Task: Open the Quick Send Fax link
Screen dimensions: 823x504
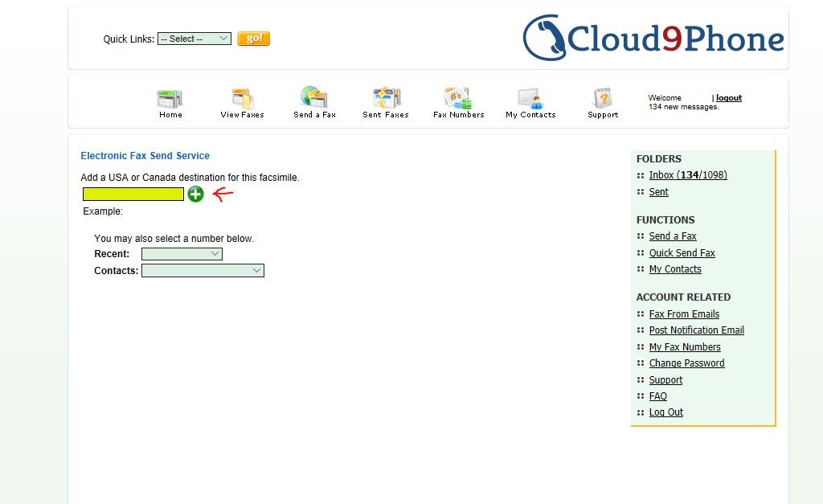Action: 682,252
